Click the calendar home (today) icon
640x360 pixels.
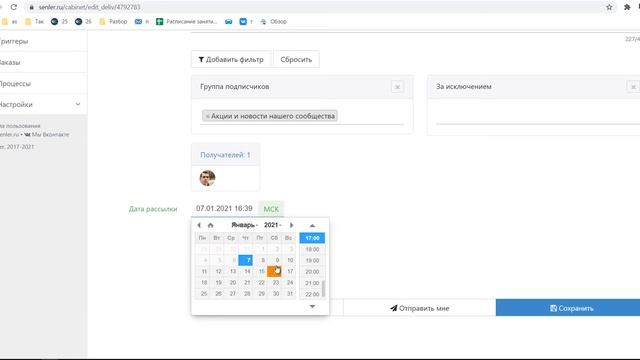point(211,225)
